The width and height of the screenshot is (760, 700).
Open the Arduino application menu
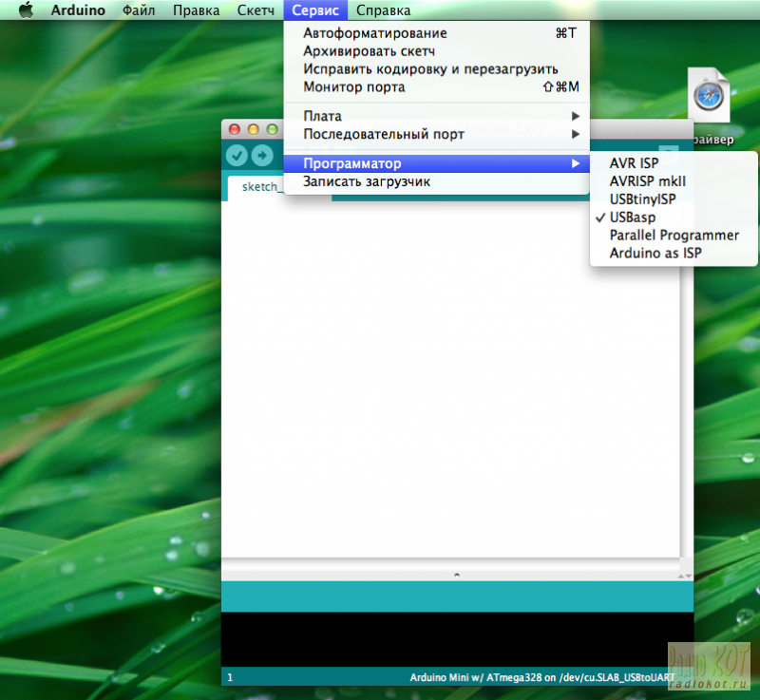point(78,10)
